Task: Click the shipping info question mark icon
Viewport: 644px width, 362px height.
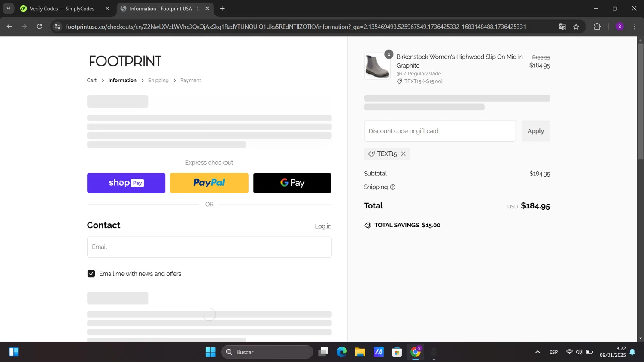Action: (x=392, y=187)
